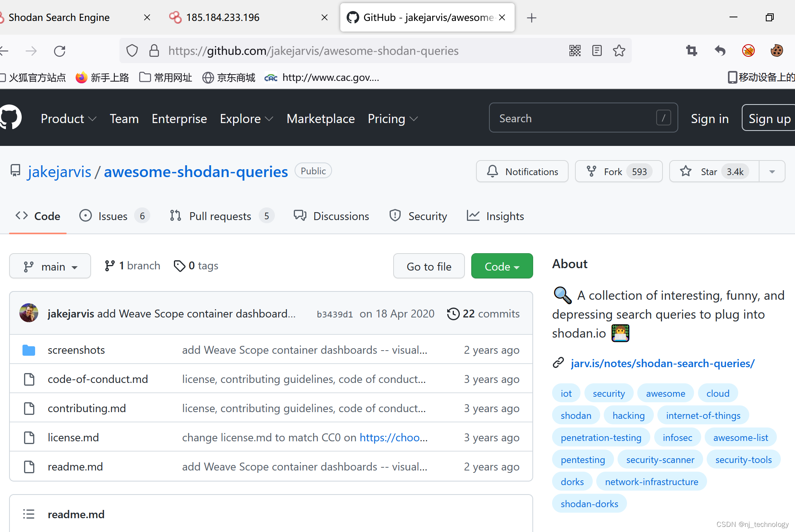
Task: Click the GitHub Octocat logo
Action: tap(10, 118)
